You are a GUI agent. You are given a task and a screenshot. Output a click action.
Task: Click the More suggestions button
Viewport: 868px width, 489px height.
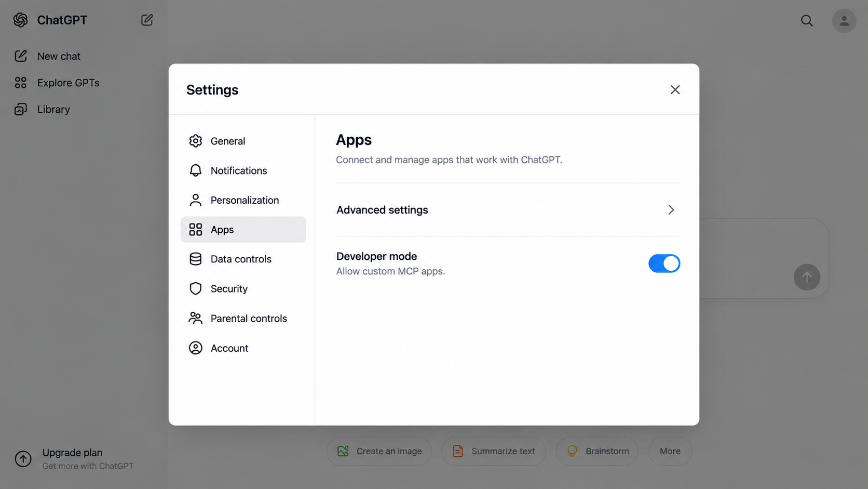coord(670,451)
